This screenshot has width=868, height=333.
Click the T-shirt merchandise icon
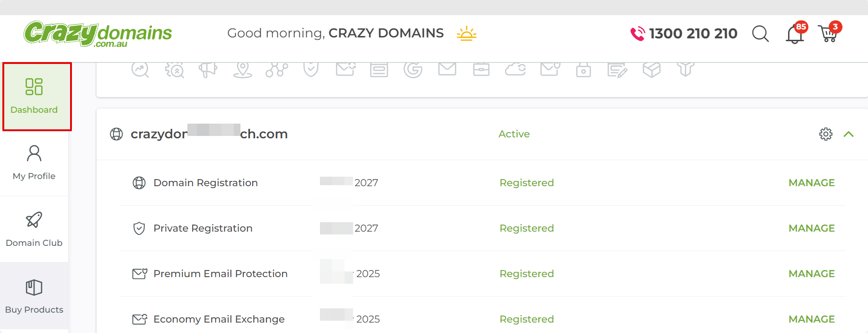click(x=686, y=69)
